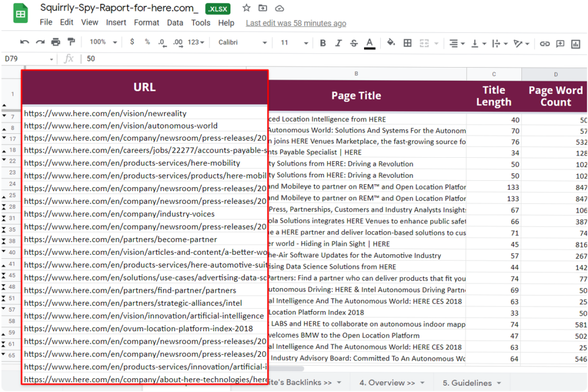Open the Edit menu
The height and width of the screenshot is (392, 588).
pyautogui.click(x=67, y=22)
